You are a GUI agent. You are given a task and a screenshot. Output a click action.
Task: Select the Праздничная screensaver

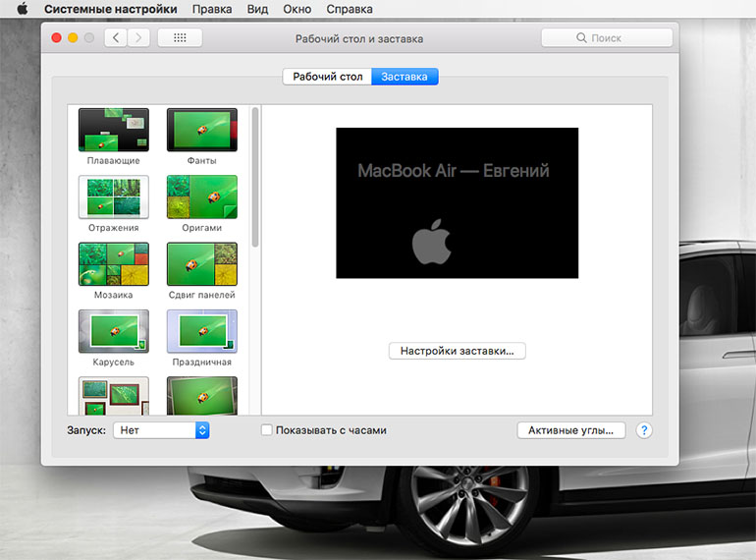[x=202, y=331]
